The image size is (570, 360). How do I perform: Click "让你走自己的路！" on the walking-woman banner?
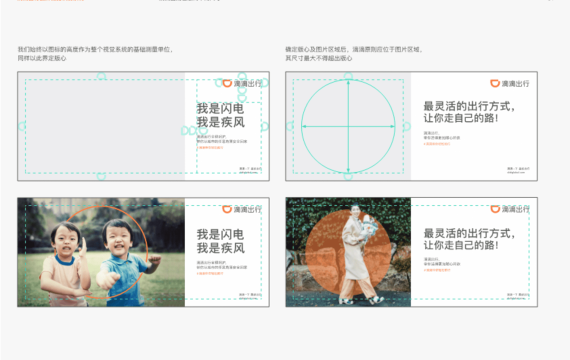[x=461, y=245]
